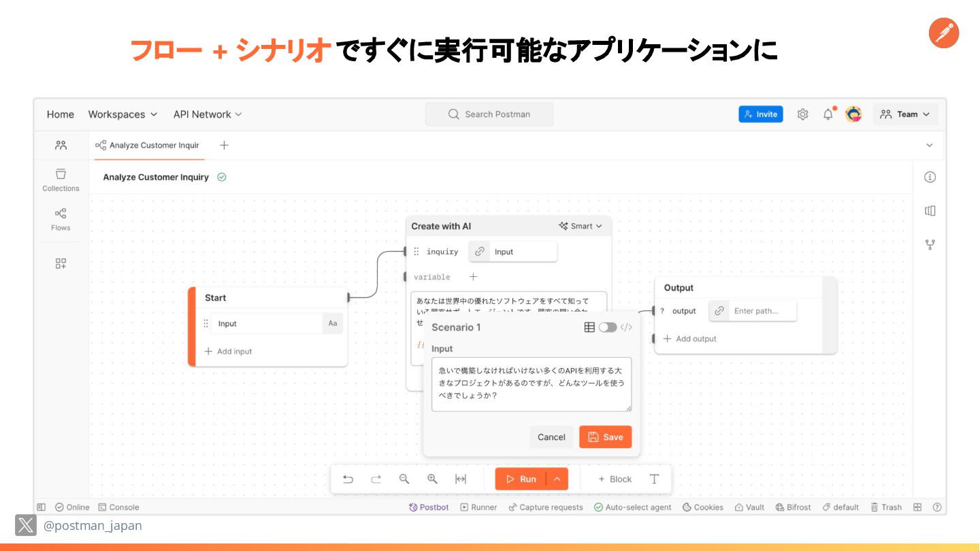Save the scenario
The image size is (980, 551).
pos(606,437)
